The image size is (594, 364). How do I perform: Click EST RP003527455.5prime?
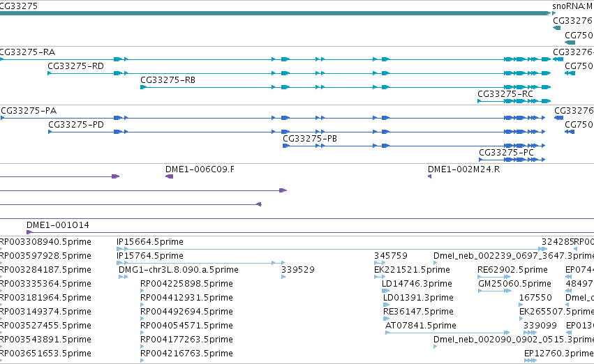point(45,326)
